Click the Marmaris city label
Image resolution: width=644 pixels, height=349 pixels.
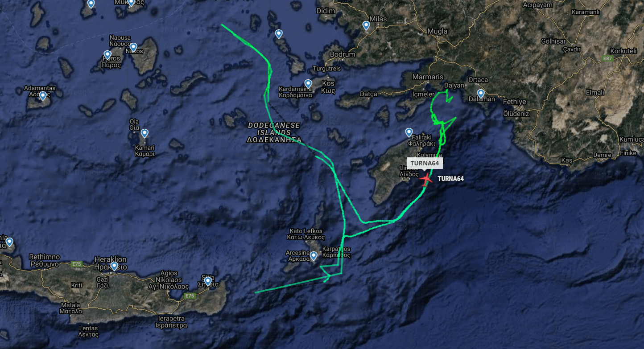pos(428,76)
